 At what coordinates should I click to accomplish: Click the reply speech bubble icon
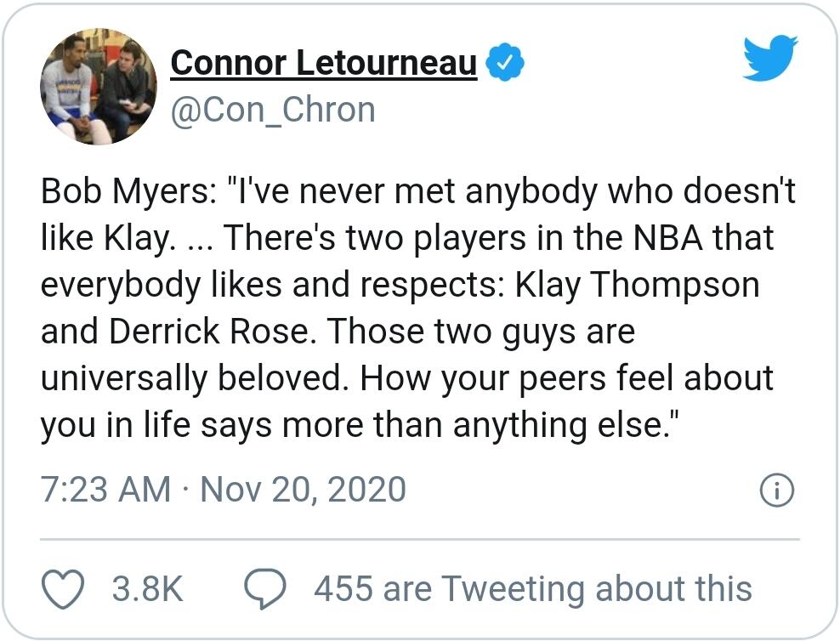pyautogui.click(x=264, y=588)
